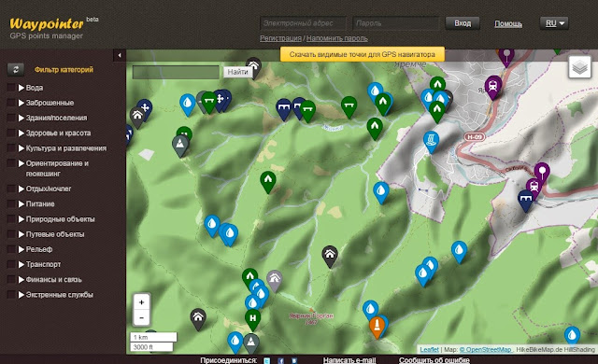Focus the Пароль password field

click(x=396, y=23)
